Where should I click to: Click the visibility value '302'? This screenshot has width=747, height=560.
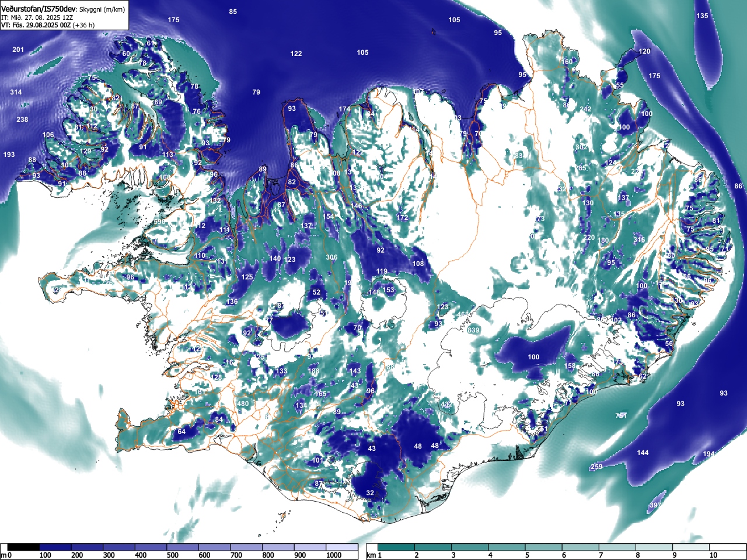click(x=581, y=147)
